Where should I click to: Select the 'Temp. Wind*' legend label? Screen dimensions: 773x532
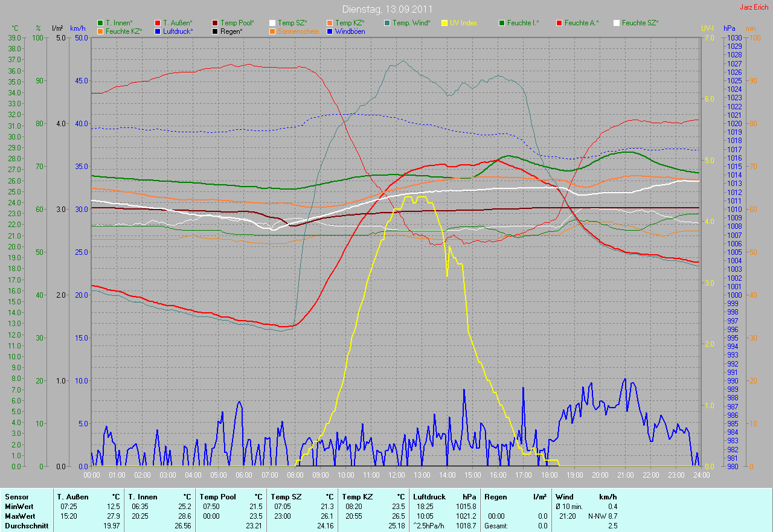click(411, 23)
